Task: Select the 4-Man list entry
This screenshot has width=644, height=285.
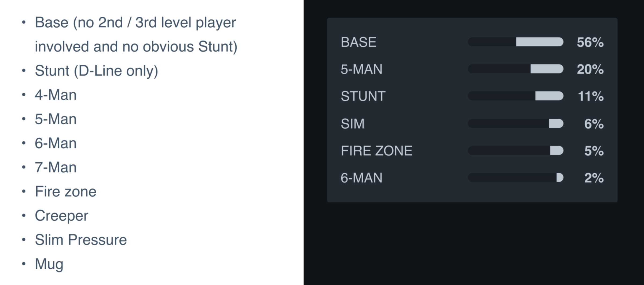Action: tap(56, 95)
